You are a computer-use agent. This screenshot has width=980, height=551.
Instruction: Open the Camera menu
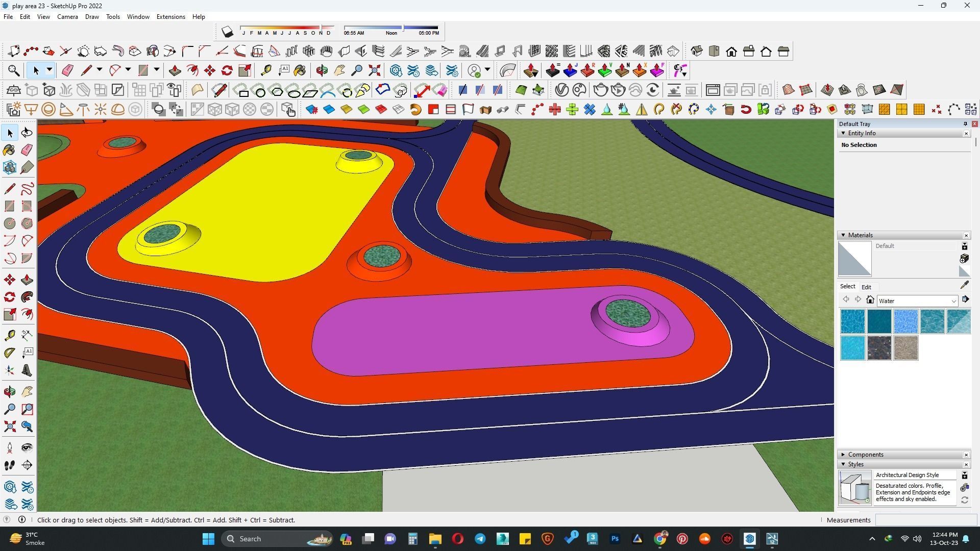coord(67,17)
